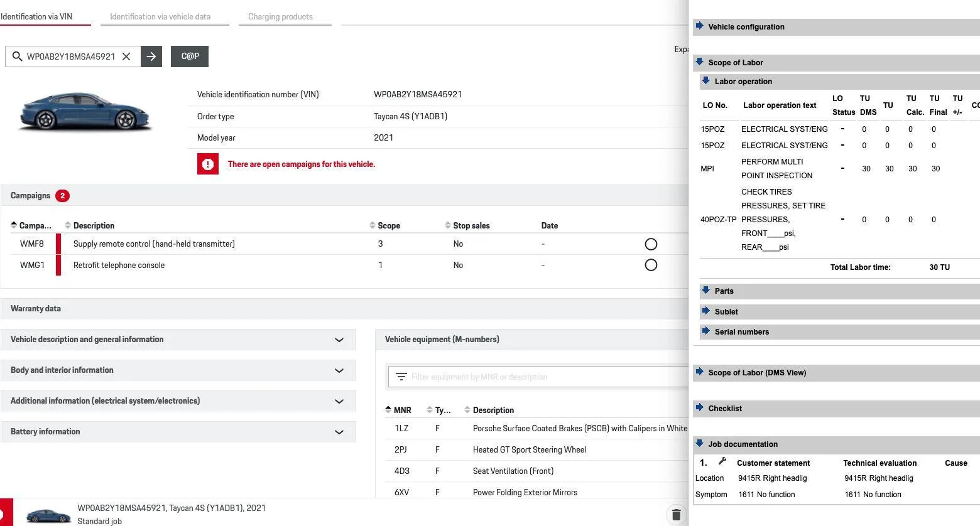The image size is (980, 526).
Task: Select equipment row 1LZ
Action: [x=536, y=429]
